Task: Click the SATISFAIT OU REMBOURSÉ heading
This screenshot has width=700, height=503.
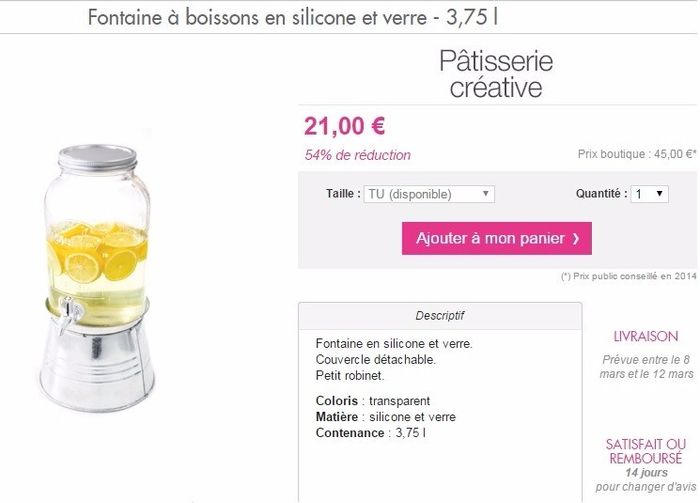Action: (646, 451)
